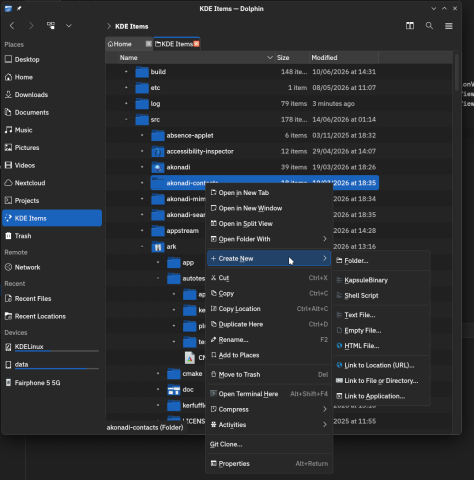
Task: Choose Move to Trash
Action: [x=269, y=375]
